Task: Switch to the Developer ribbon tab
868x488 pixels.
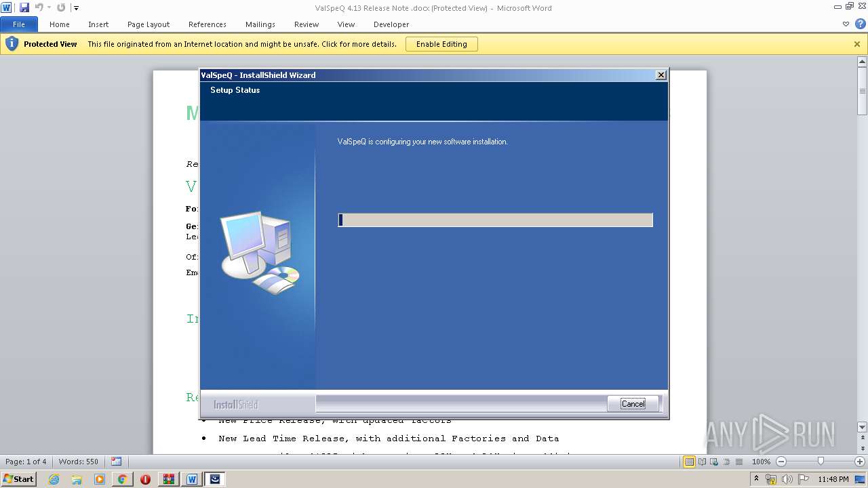Action: tap(391, 24)
